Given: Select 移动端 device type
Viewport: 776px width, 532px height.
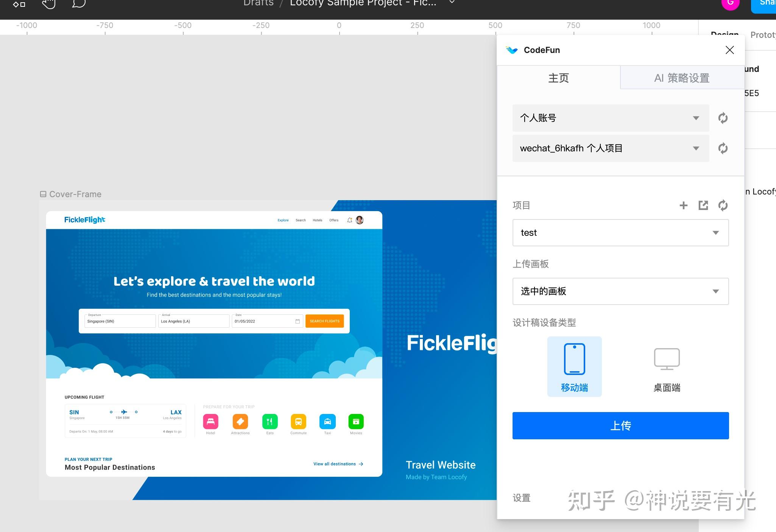Looking at the screenshot, I should [x=574, y=366].
